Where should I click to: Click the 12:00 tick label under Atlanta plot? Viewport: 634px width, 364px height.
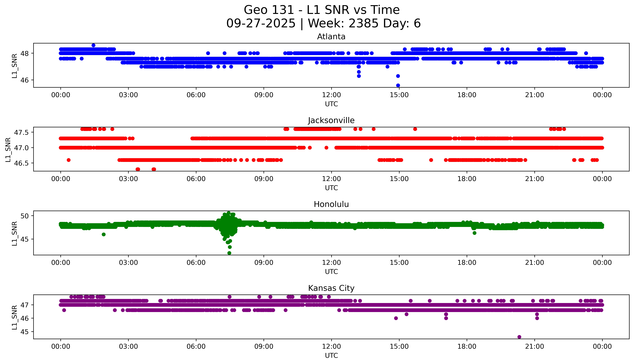[x=331, y=95]
